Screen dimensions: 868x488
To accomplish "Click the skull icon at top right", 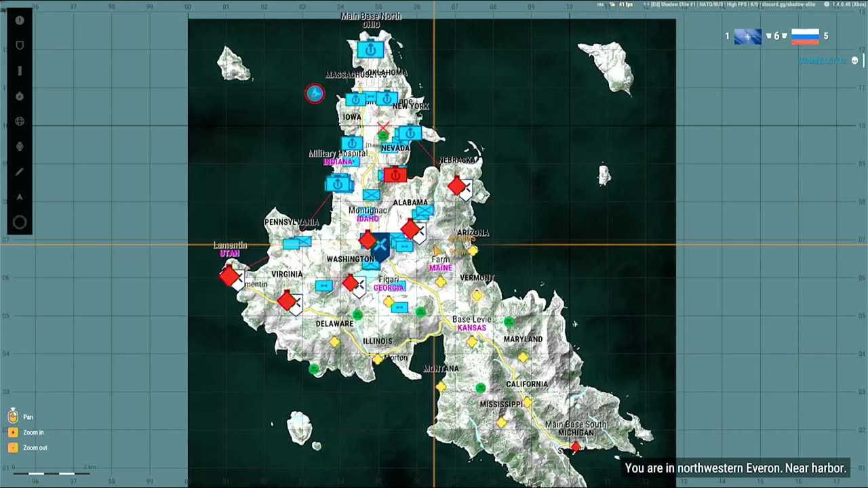I will pos(854,60).
